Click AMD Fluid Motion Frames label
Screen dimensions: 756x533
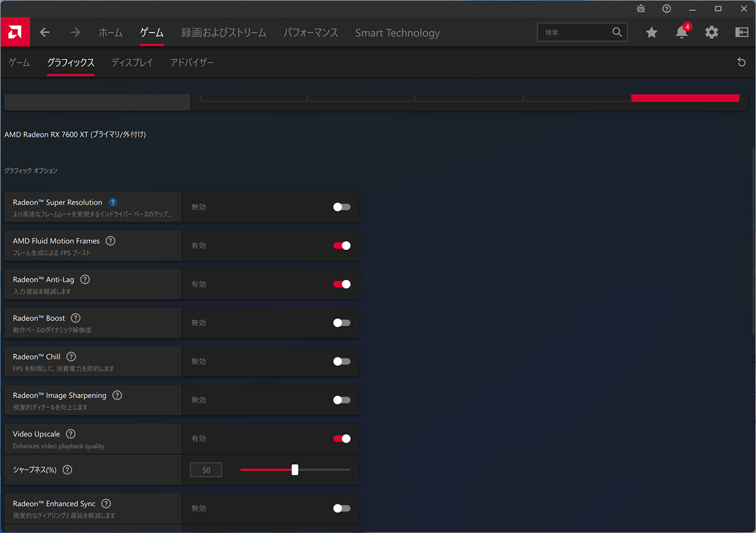coord(56,241)
